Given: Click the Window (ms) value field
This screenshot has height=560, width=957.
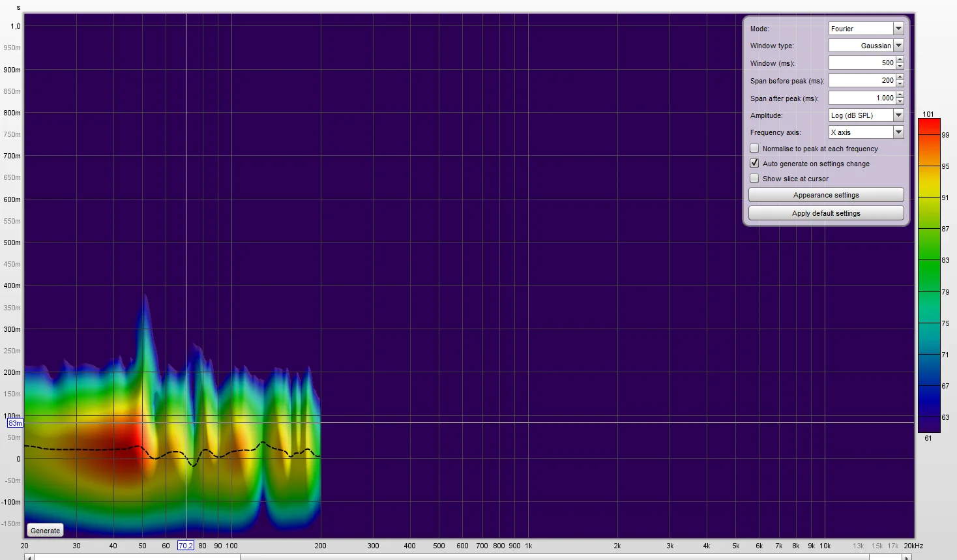Looking at the screenshot, I should coord(862,63).
